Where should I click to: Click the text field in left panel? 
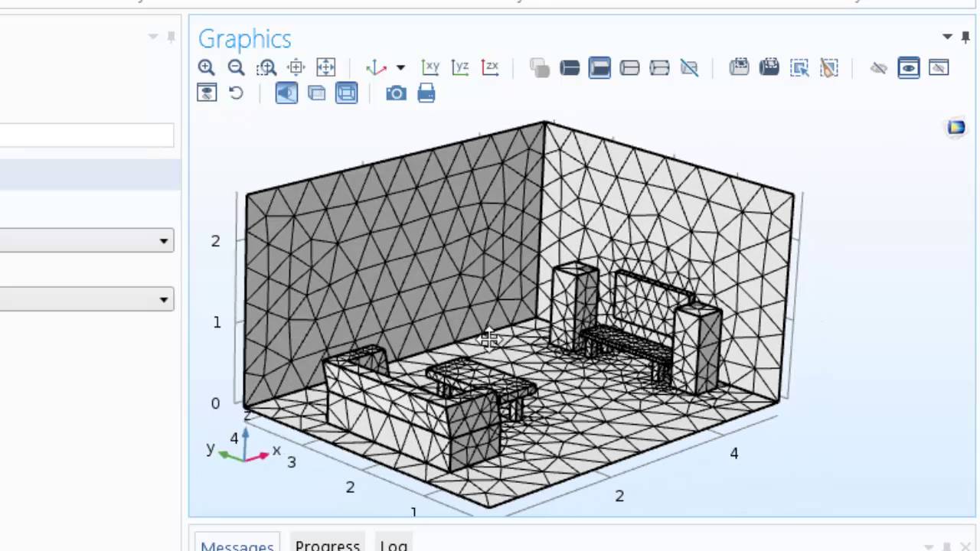click(87, 135)
